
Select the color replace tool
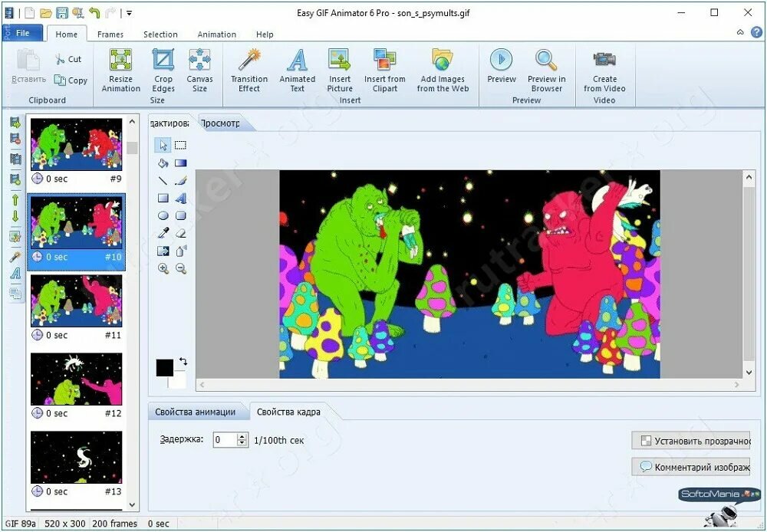click(x=163, y=251)
